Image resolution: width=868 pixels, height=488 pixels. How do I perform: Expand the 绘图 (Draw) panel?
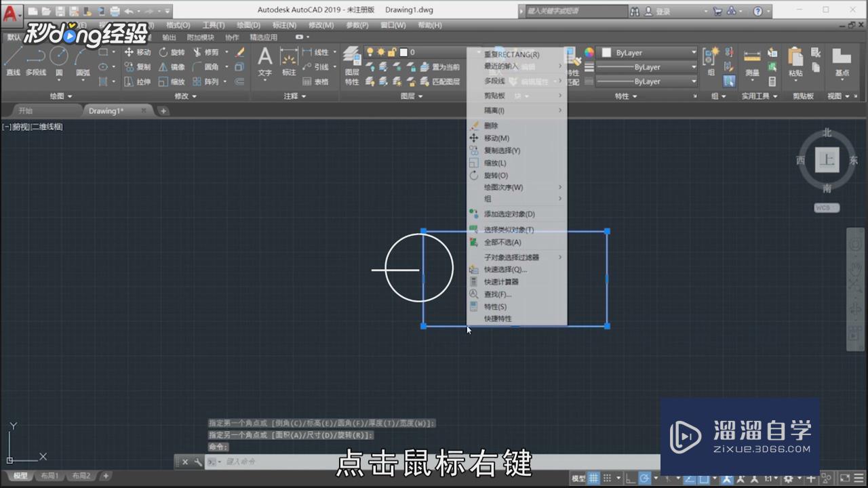click(60, 96)
